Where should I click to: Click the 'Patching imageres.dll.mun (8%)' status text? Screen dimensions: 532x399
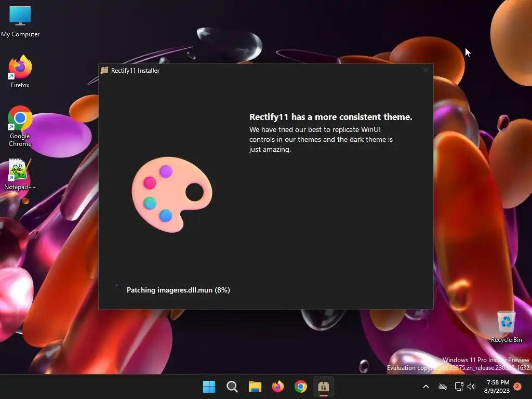tap(178, 290)
